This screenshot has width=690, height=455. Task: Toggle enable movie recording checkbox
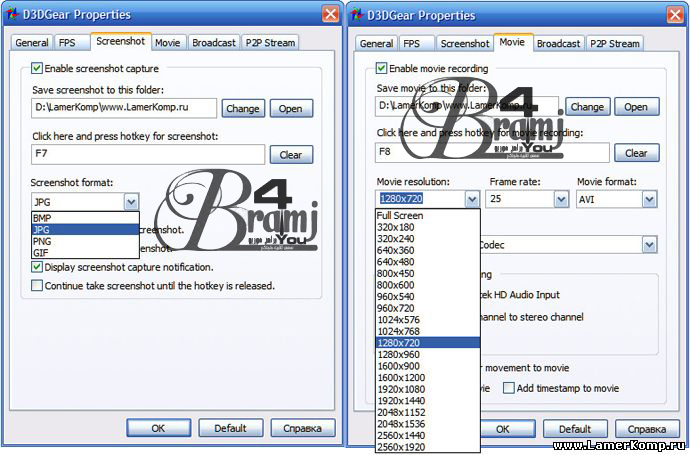click(x=381, y=69)
